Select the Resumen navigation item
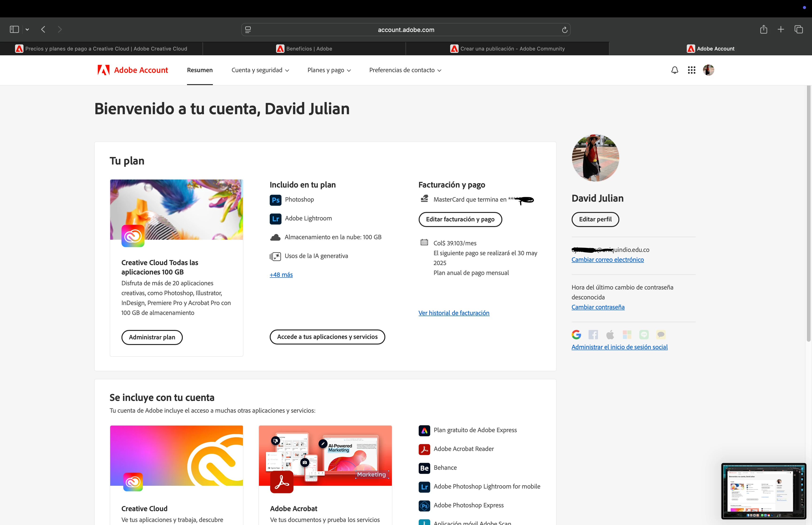This screenshot has height=525, width=812. 200,70
